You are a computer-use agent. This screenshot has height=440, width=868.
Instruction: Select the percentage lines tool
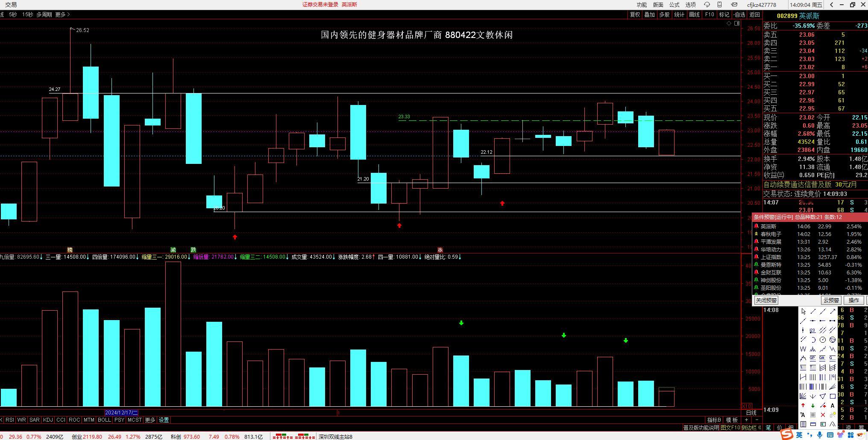(x=803, y=367)
